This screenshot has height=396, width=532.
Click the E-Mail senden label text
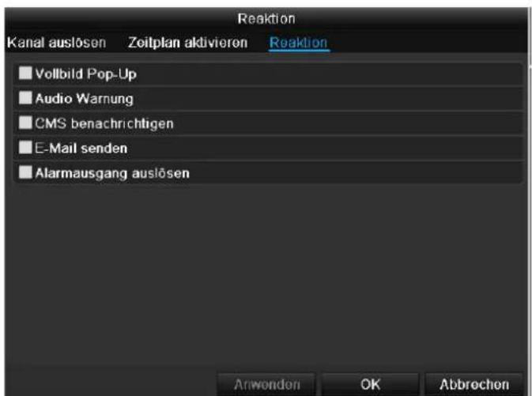[81, 149]
